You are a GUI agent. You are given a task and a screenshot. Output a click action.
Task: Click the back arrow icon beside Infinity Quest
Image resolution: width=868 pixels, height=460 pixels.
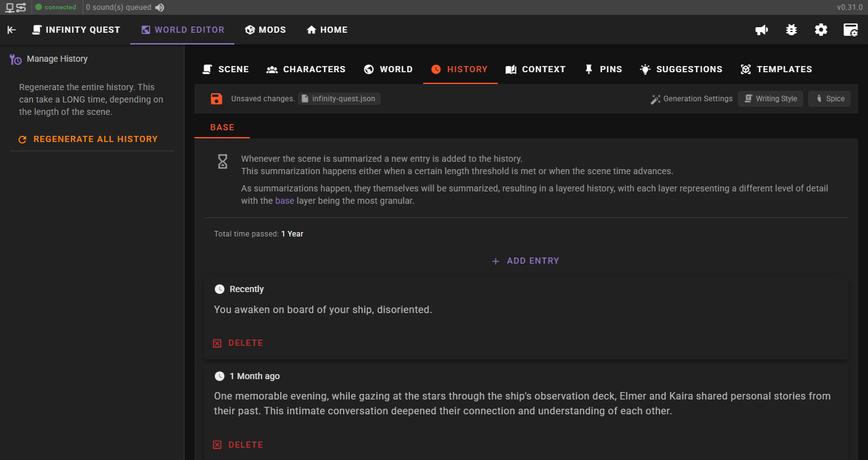[12, 30]
